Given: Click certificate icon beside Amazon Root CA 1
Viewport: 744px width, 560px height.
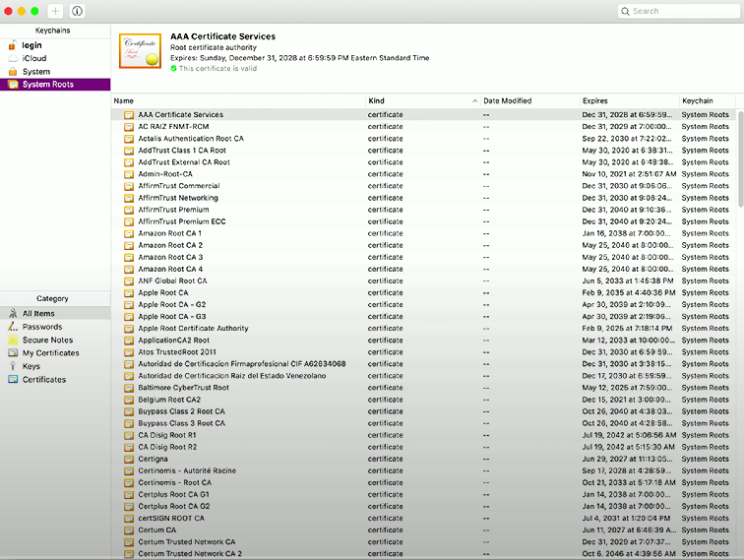Looking at the screenshot, I should pos(129,233).
